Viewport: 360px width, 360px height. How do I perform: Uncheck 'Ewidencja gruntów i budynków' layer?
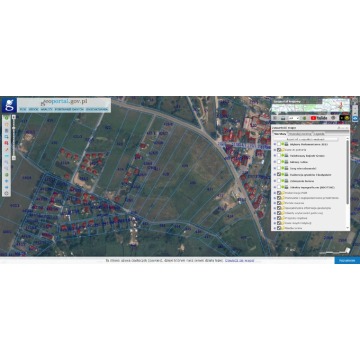[x=279, y=174]
